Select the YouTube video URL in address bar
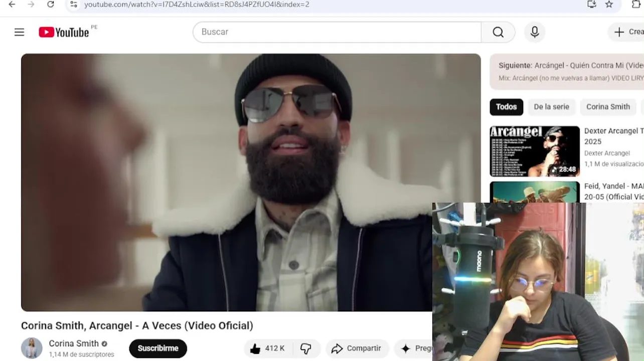Viewport: 644px width, 361px height. (x=197, y=5)
